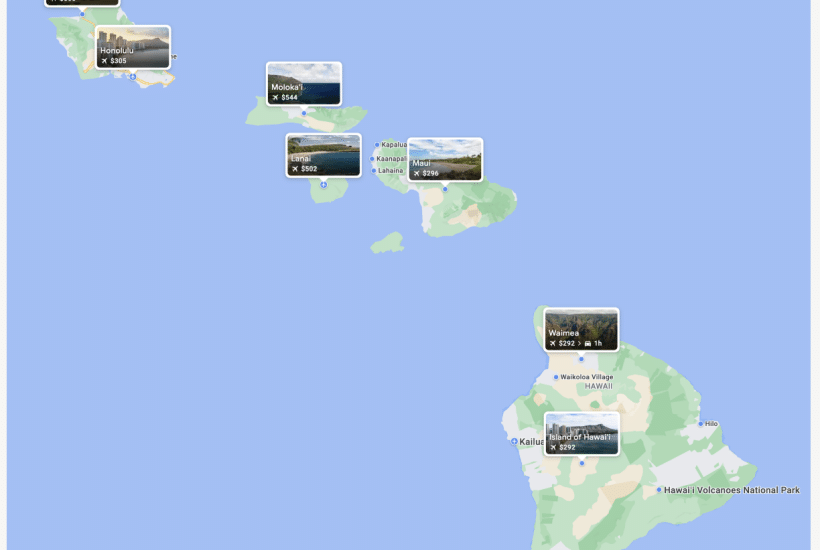Click the Lahaina map marker

374,170
